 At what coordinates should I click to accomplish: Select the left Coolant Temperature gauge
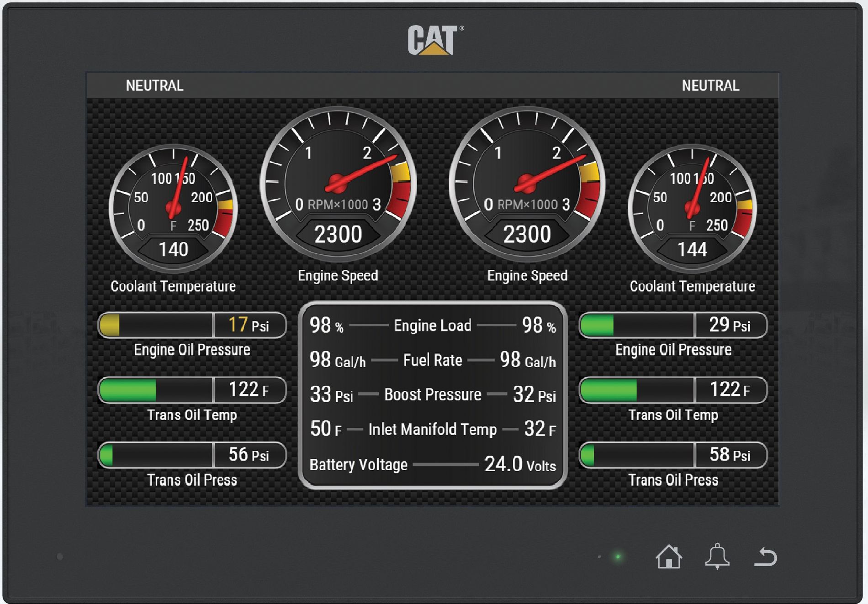pyautogui.click(x=173, y=209)
